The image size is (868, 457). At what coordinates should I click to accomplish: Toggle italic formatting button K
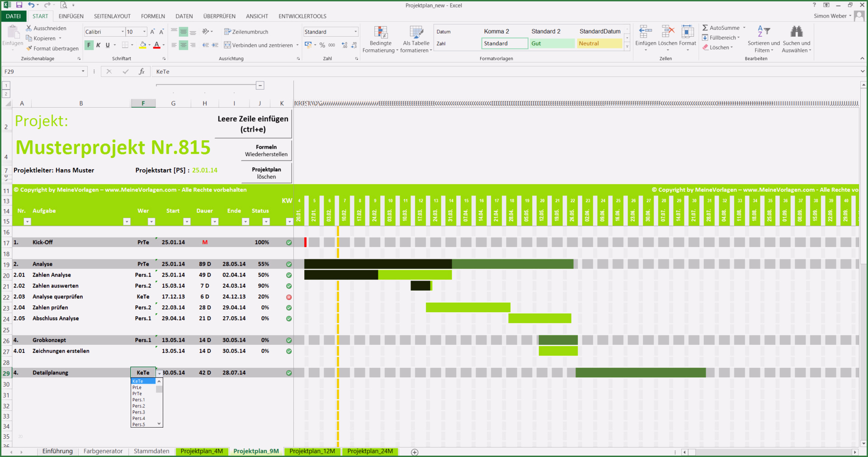click(x=98, y=45)
